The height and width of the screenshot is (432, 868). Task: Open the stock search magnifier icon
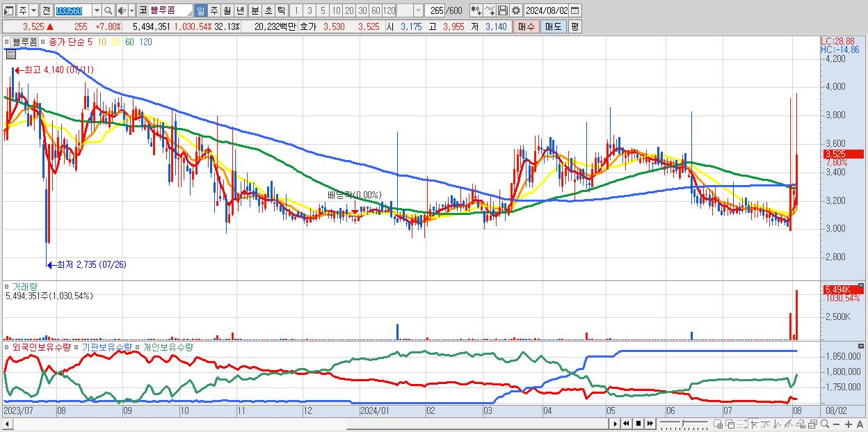(x=108, y=10)
